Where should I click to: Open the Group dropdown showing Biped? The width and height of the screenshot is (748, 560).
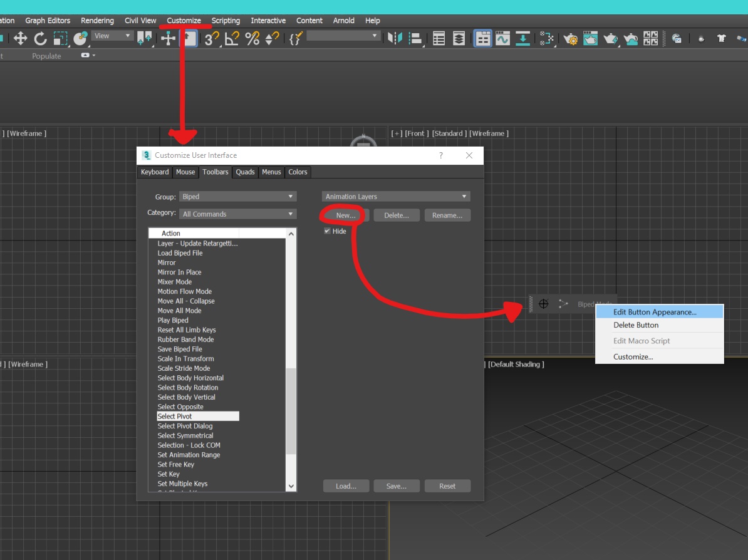[x=237, y=196]
